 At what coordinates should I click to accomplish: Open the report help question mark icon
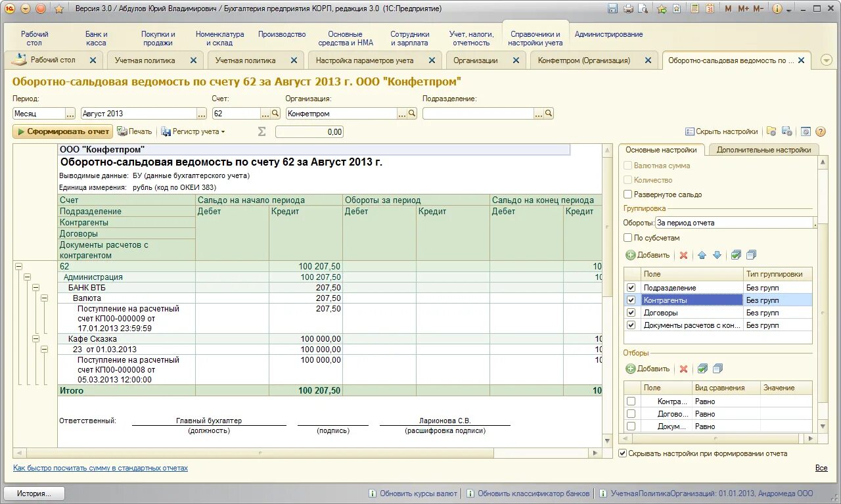click(x=821, y=131)
